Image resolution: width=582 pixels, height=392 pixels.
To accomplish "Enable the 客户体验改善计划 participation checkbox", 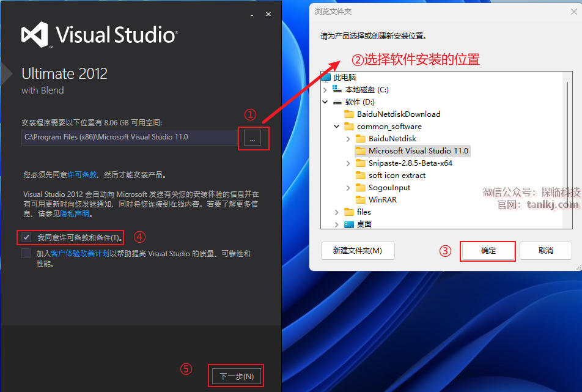I will pos(26,253).
